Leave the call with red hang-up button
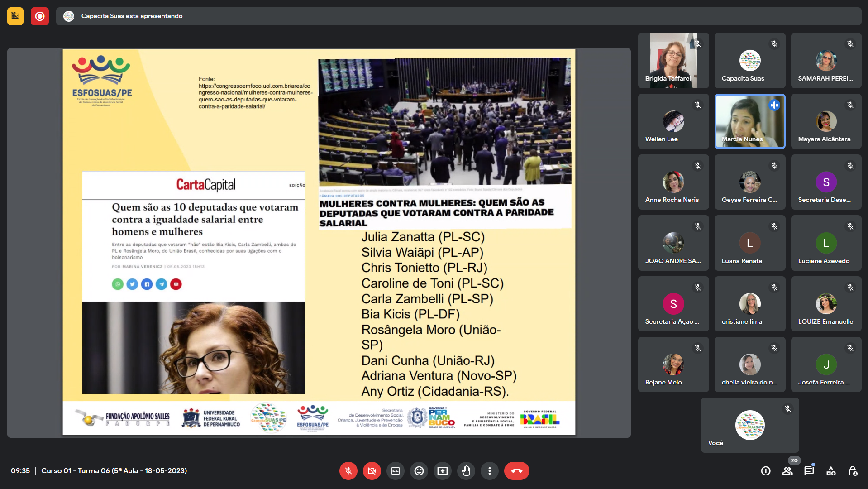 tap(516, 471)
